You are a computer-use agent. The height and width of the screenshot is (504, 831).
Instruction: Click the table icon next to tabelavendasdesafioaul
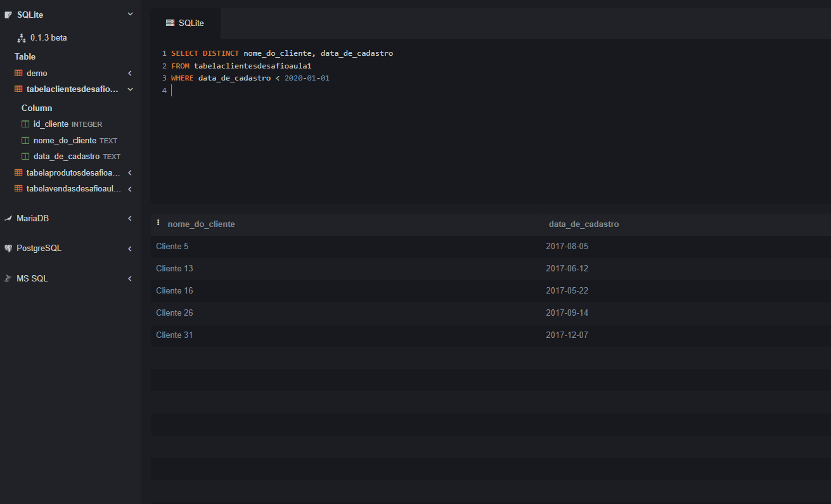18,188
